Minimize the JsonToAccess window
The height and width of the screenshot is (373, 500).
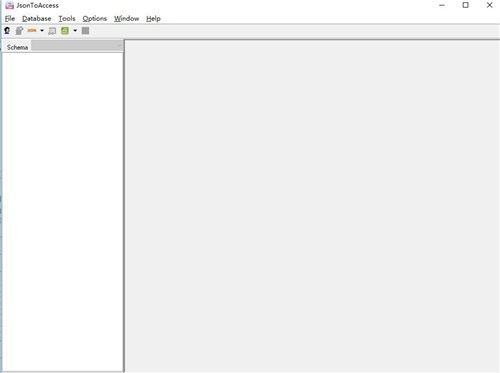(442, 5)
